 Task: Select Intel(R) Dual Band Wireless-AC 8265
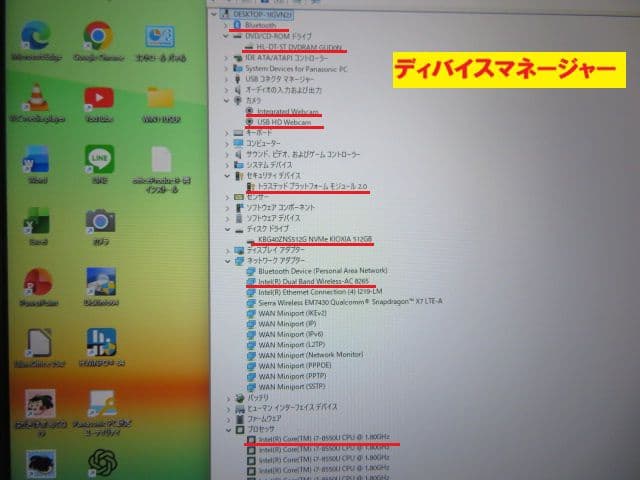click(x=313, y=281)
